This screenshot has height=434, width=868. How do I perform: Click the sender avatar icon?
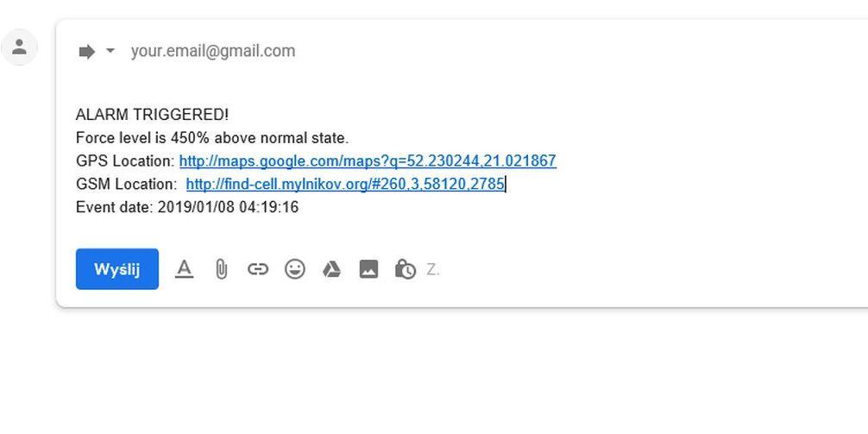(19, 47)
